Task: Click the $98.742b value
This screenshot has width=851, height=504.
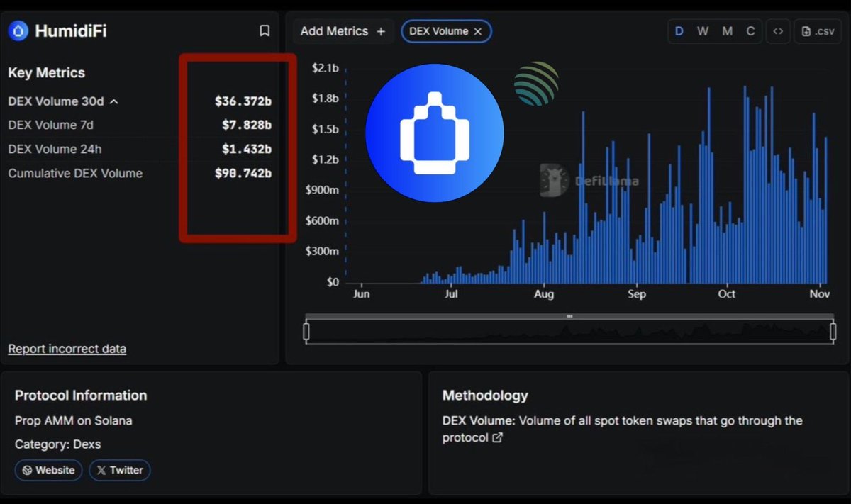Action: coord(243,173)
